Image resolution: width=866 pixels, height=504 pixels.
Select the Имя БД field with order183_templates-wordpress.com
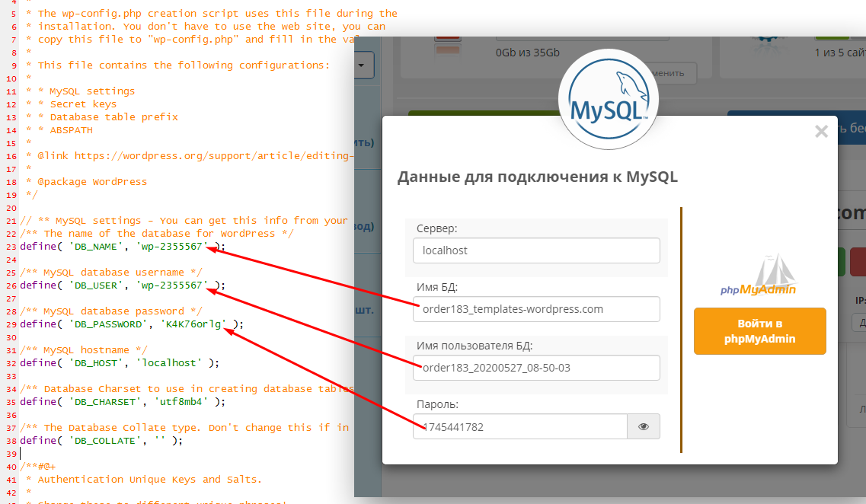click(x=536, y=309)
